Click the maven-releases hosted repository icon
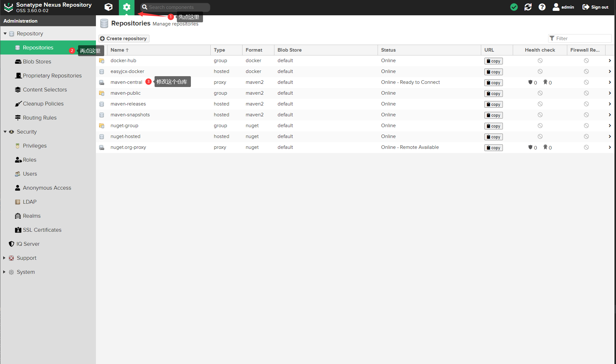The width and height of the screenshot is (616, 364). click(x=102, y=104)
